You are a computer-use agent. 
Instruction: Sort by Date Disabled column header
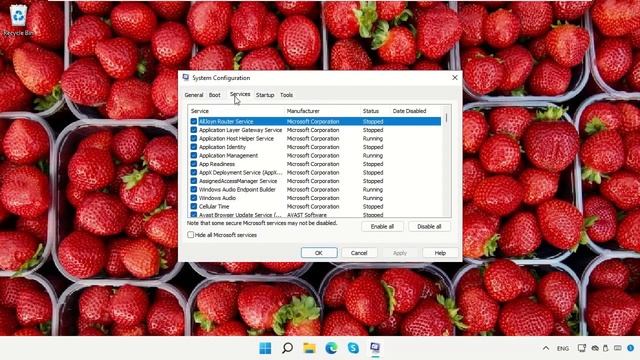[416, 111]
